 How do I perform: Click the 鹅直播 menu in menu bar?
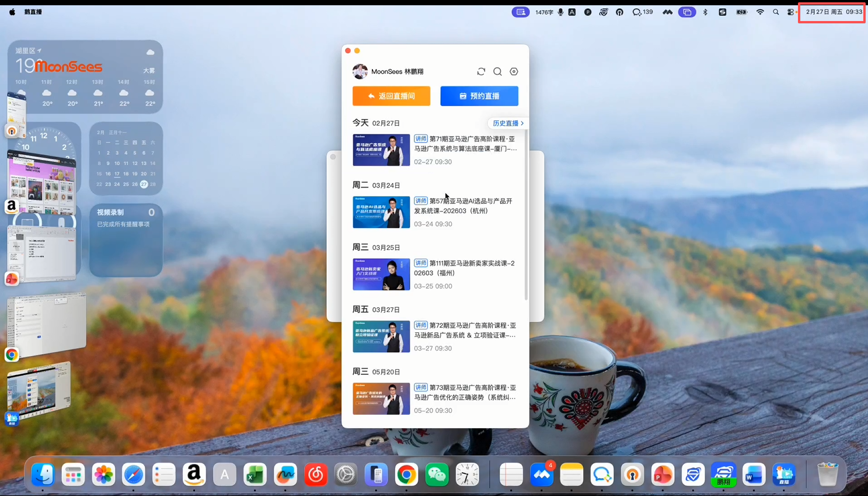point(33,12)
